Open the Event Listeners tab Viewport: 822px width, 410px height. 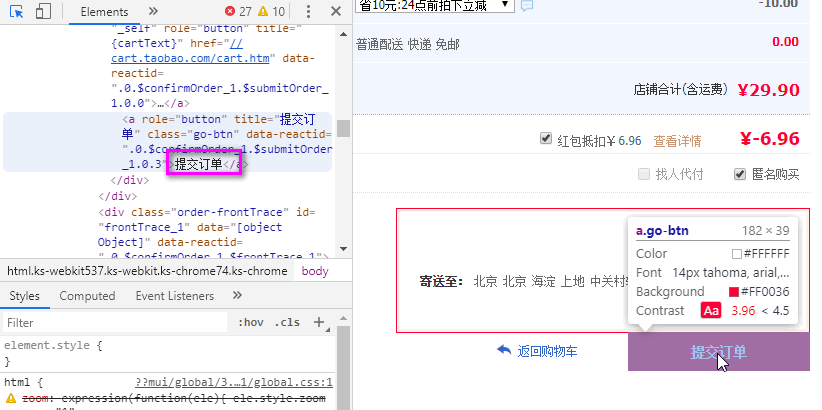(175, 296)
